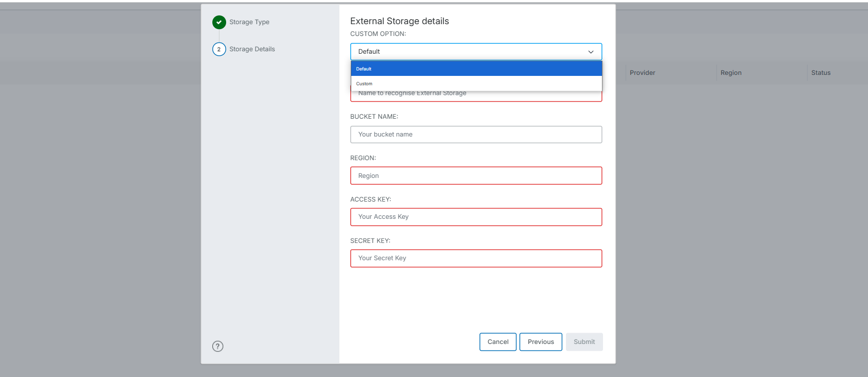The image size is (868, 377).
Task: Click the step 2 circle icon
Action: coord(219,49)
